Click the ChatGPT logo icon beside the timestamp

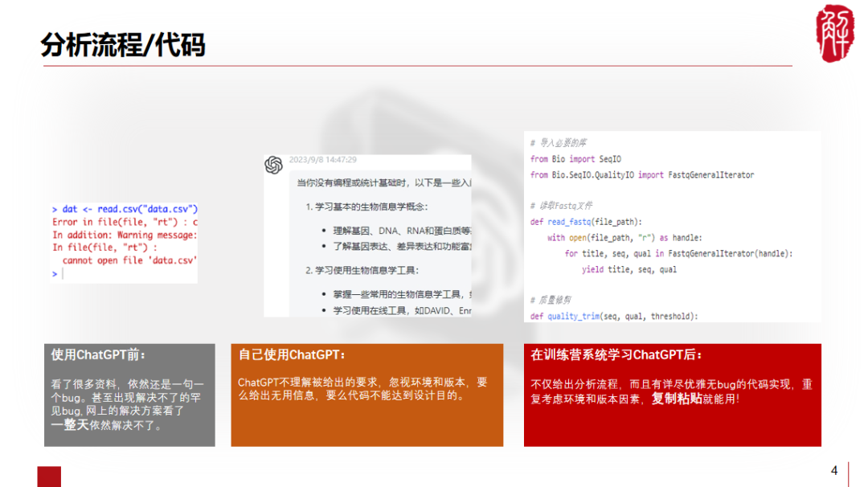(273, 165)
